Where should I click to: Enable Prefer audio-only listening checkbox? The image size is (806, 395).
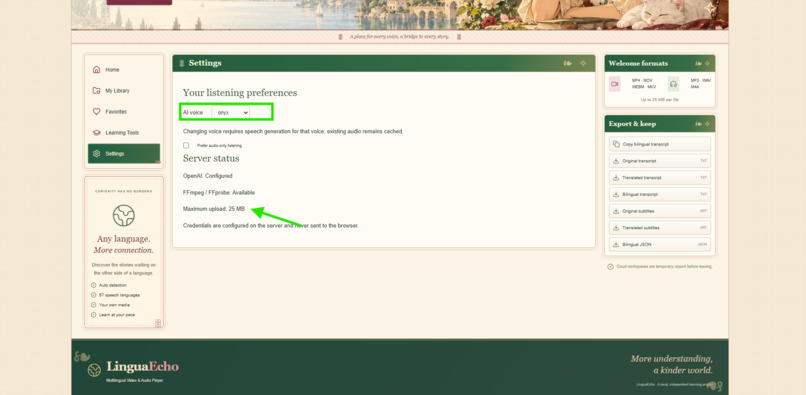[x=186, y=146]
